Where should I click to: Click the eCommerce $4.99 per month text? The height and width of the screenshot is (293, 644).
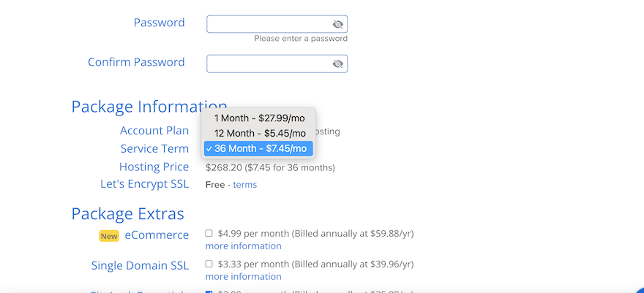315,234
